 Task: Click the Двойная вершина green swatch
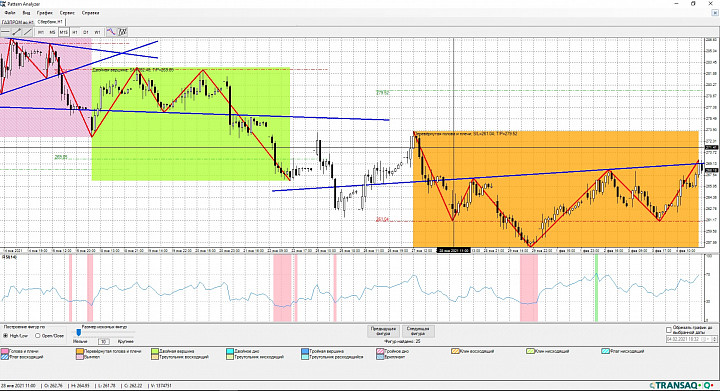point(155,351)
